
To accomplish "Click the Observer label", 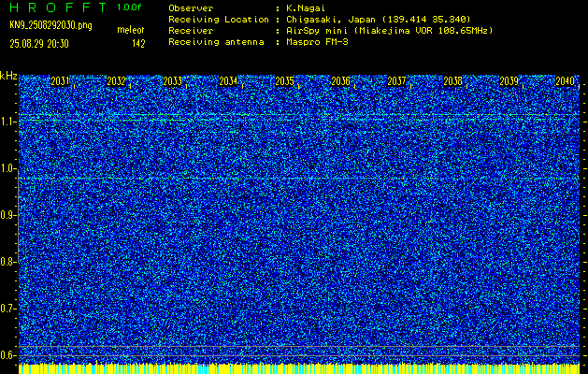I will pos(191,8).
